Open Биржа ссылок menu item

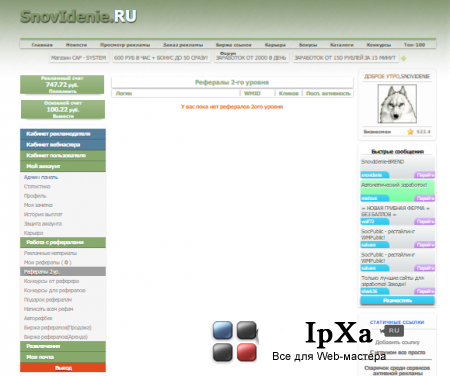coord(234,45)
